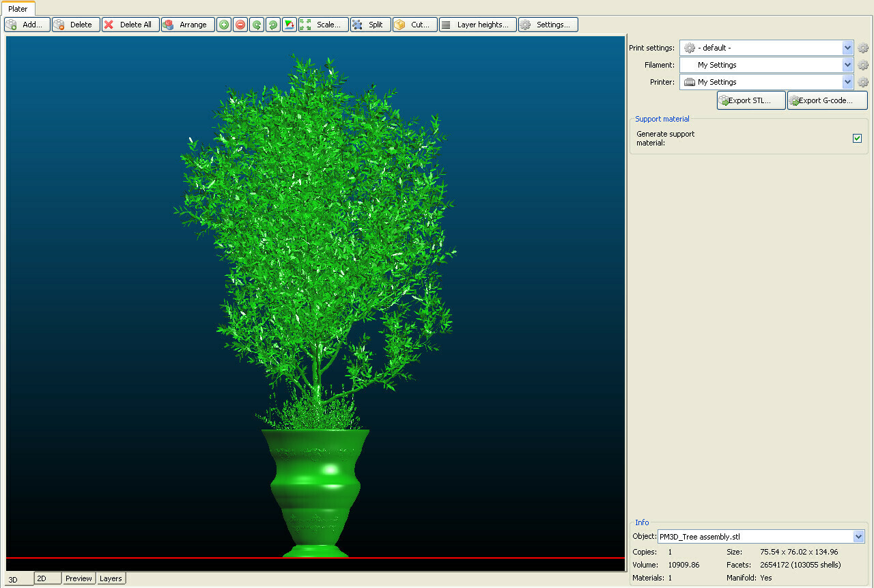This screenshot has height=588, width=874.
Task: Open the Object selector dropdown in Info
Action: (859, 537)
